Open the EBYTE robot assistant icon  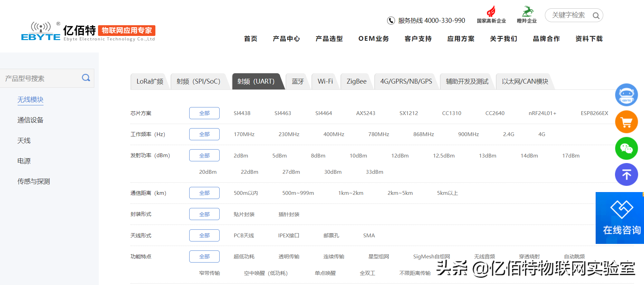626,95
